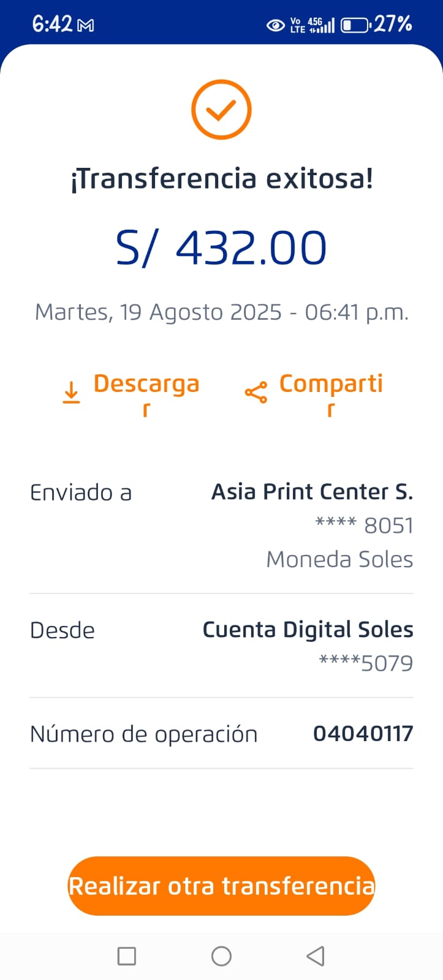Tap the recipient account ending 8051
443x980 pixels.
(364, 526)
